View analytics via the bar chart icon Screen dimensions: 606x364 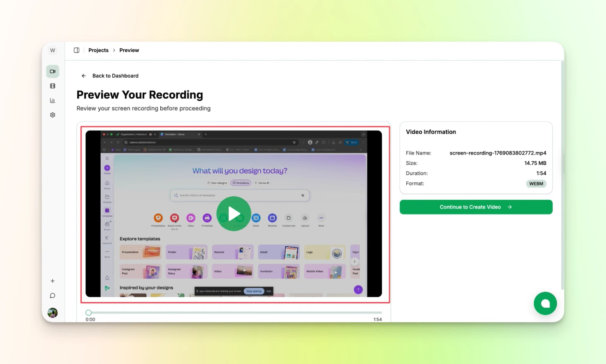click(x=52, y=100)
